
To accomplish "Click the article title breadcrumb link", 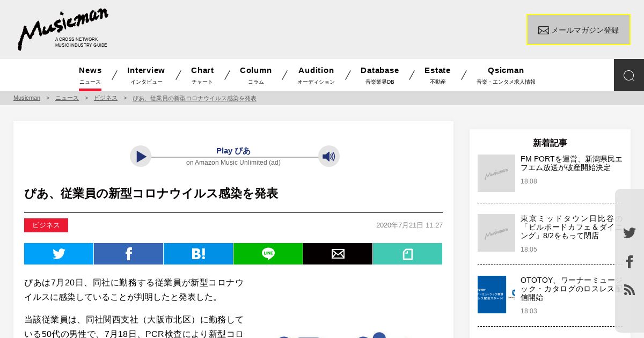I will [x=194, y=98].
